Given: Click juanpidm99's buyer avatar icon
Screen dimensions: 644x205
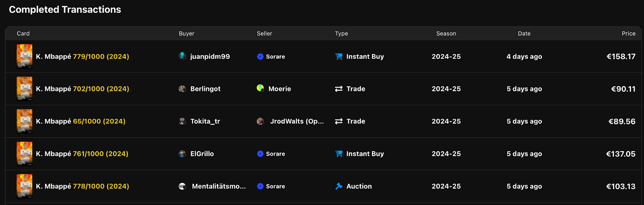Looking at the screenshot, I should (x=182, y=56).
